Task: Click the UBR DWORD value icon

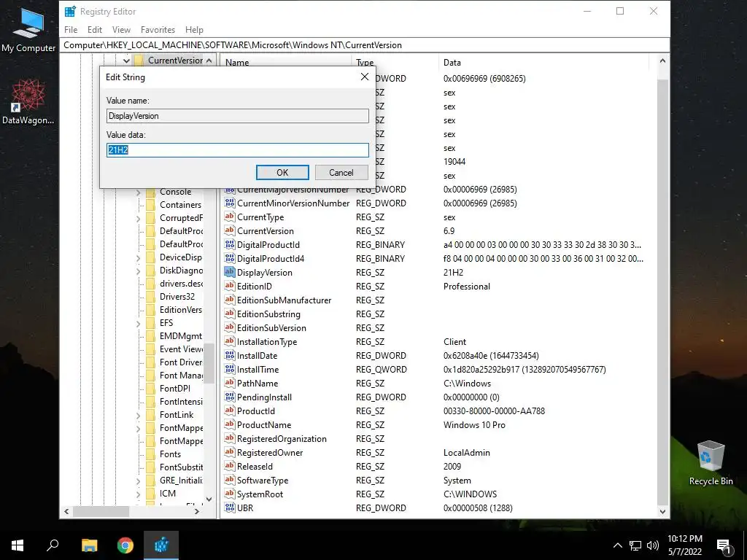Action: click(x=230, y=507)
